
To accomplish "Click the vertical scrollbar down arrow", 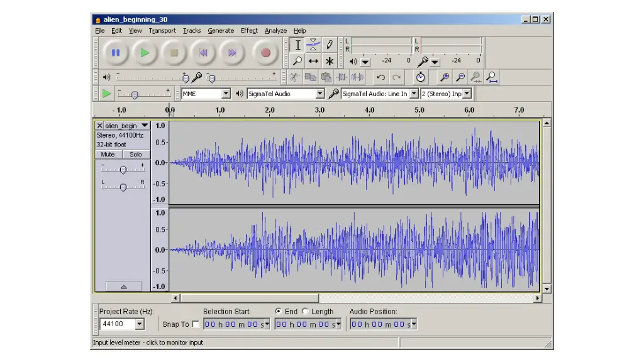I will click(x=547, y=289).
